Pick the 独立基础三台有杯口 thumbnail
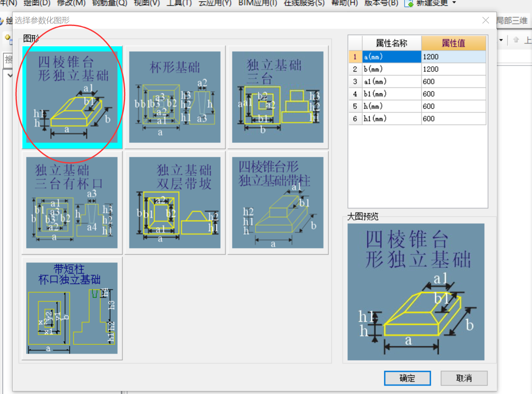Viewport: 532px width, 394px height. [72, 202]
